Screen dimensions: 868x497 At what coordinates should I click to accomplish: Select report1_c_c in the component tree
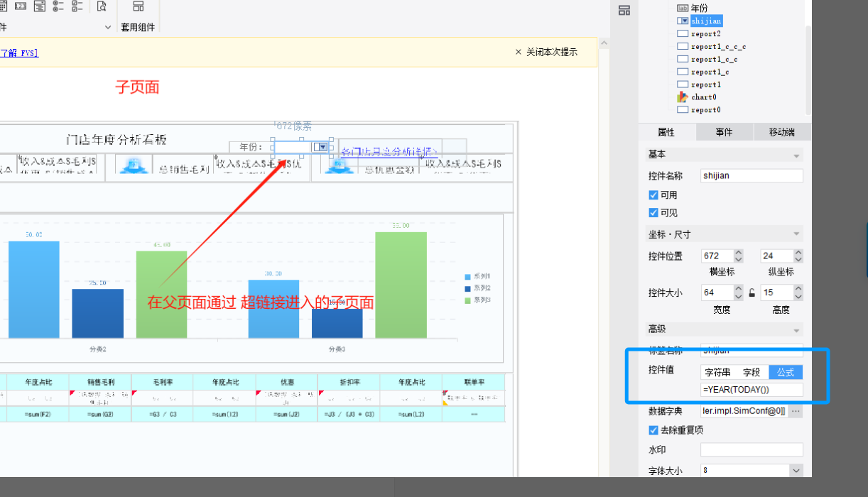point(714,59)
